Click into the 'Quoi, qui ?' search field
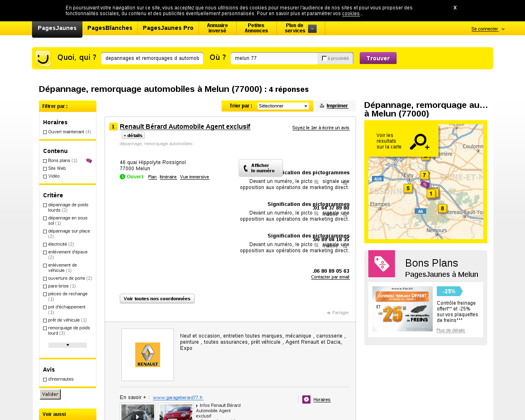Screen dimensions: 525x420 (x=152, y=58)
